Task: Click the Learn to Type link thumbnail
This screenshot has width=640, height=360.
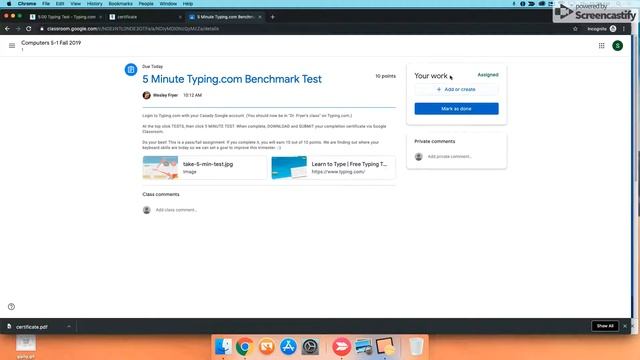Action: coord(289,167)
